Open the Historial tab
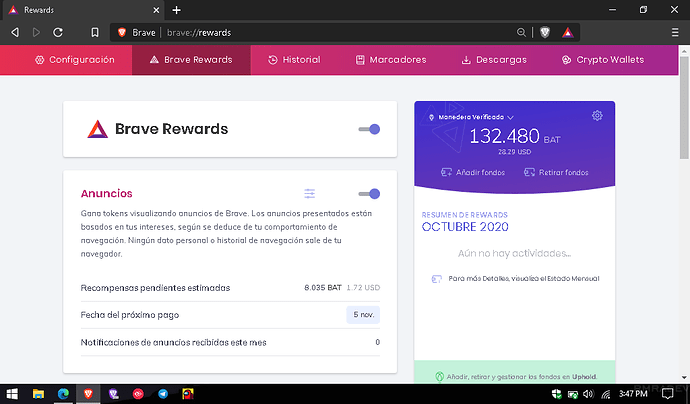Screen dimensions: 690x404 click(294, 60)
